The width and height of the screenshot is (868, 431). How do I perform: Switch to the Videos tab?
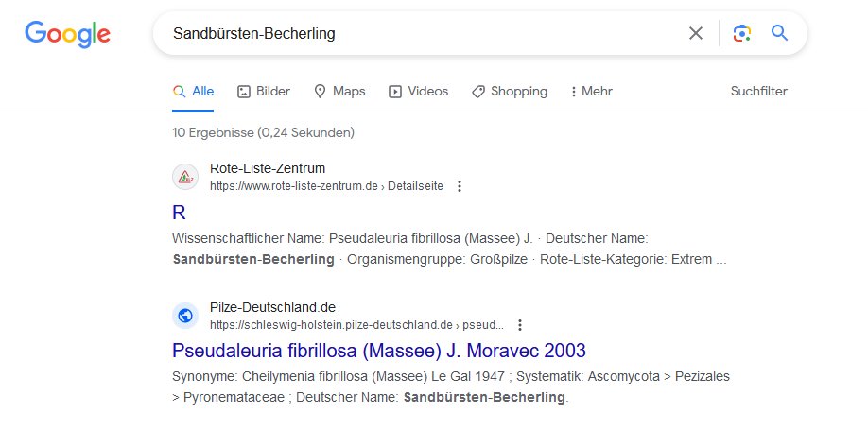(418, 92)
